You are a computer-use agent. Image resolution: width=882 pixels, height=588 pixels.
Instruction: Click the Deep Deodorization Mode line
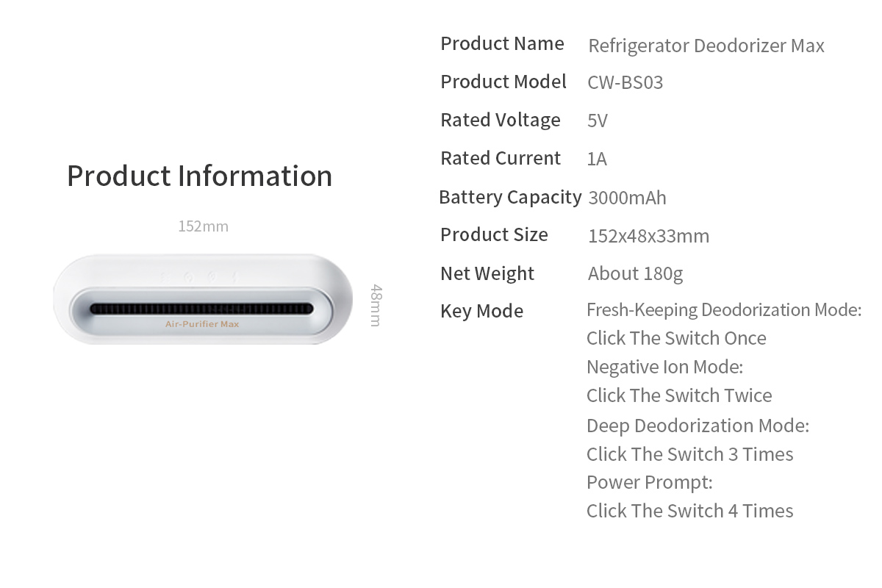tap(698, 426)
